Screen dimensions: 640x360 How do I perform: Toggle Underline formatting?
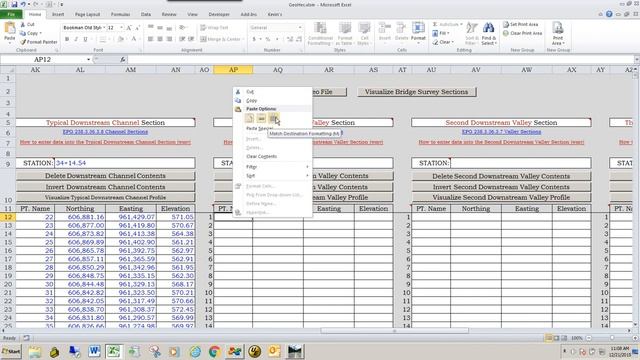[85, 39]
